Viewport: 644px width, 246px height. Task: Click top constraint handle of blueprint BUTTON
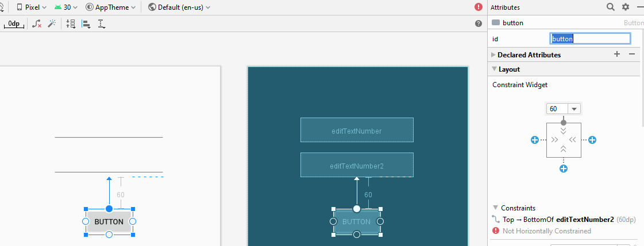[357, 209]
